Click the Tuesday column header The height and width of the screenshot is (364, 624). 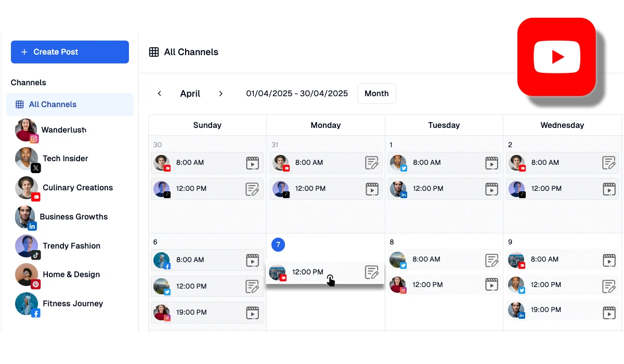pos(444,125)
